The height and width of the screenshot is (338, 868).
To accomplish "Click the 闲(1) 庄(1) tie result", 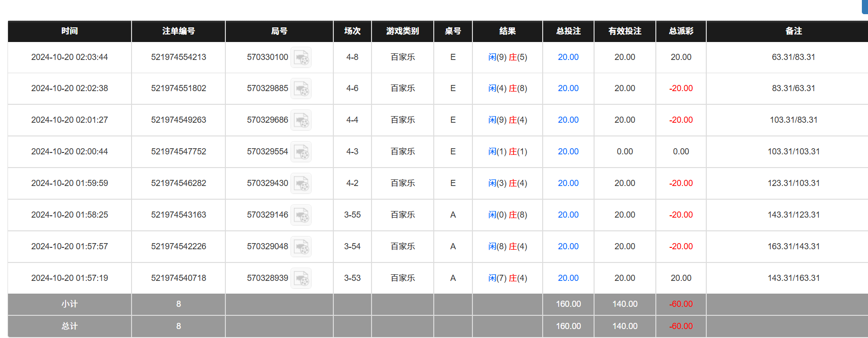I will pyautogui.click(x=507, y=152).
